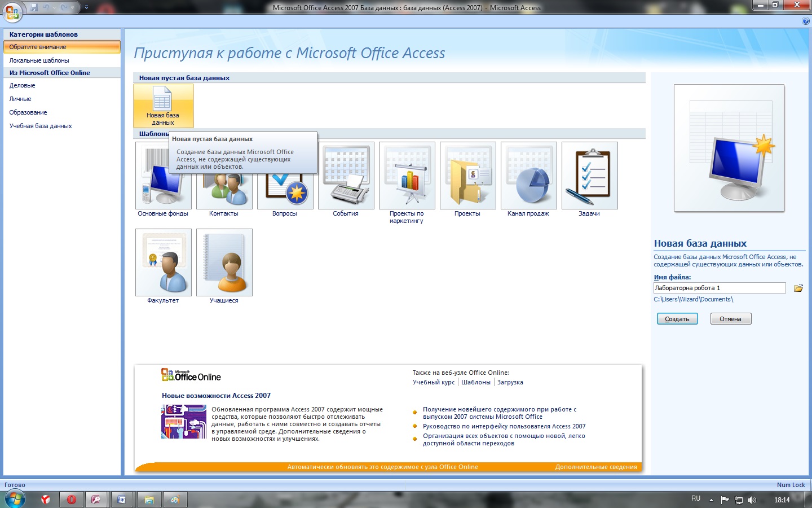Switch to Opera in the taskbar
812x508 pixels.
pos(72,500)
